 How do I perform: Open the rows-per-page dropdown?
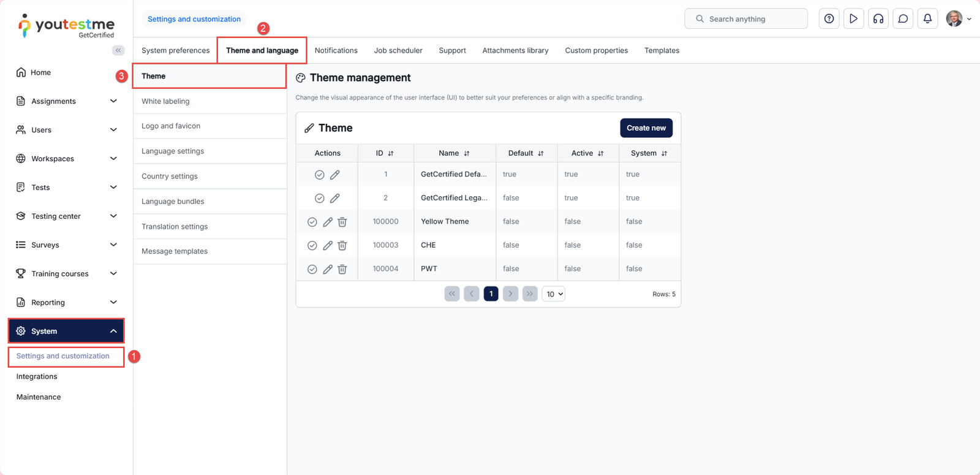tap(553, 294)
